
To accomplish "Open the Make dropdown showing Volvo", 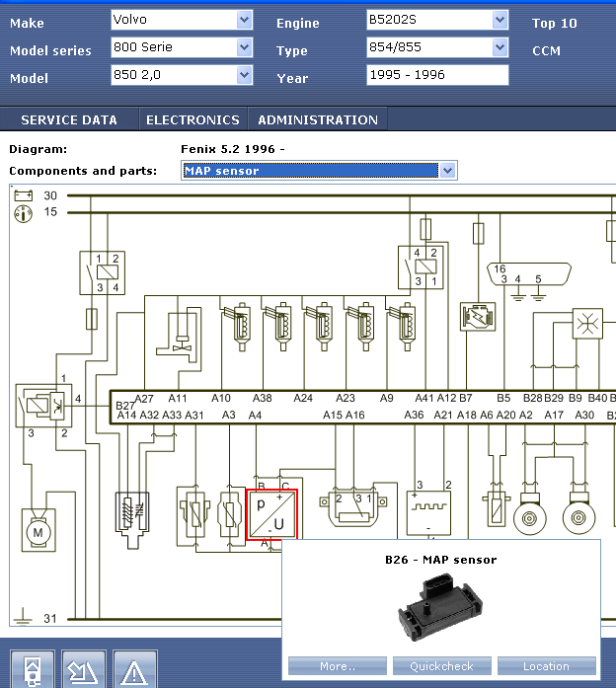I will [x=182, y=20].
